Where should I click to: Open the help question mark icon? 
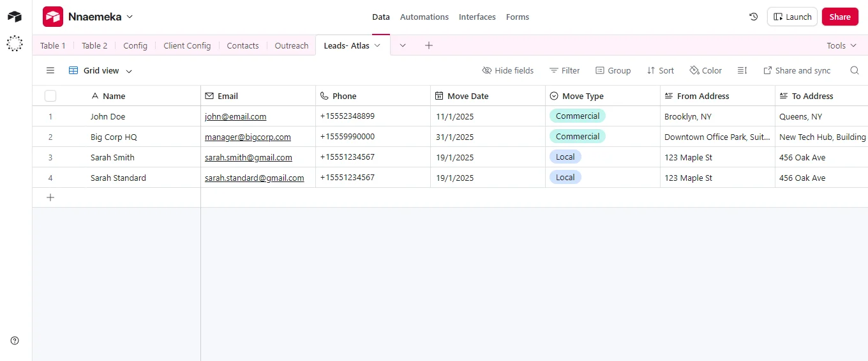[x=15, y=341]
